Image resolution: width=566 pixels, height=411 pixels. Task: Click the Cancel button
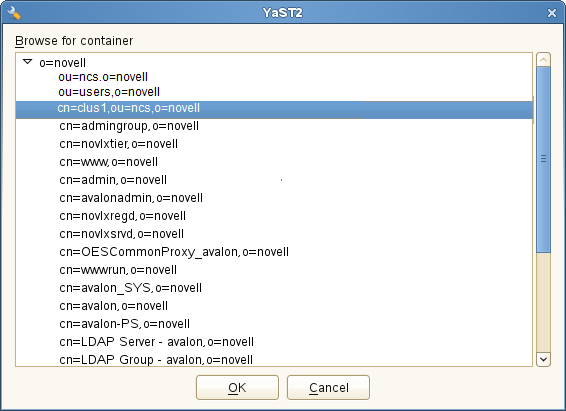328,388
